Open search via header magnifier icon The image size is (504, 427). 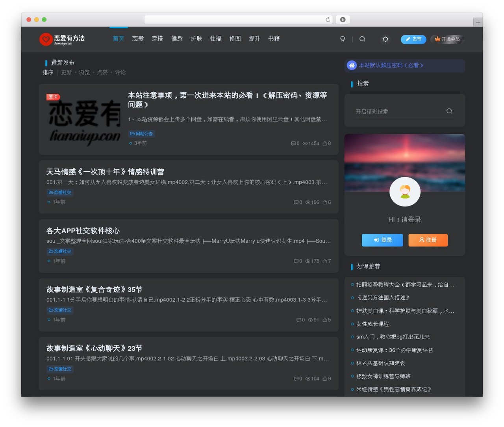click(362, 39)
